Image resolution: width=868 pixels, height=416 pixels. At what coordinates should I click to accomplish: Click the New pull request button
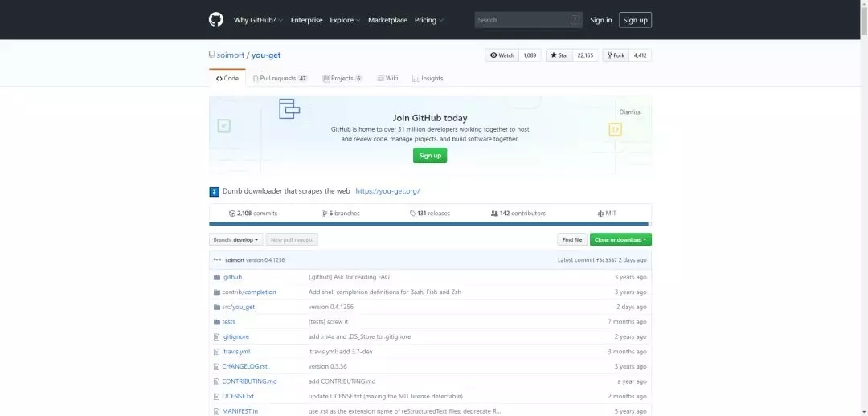292,240
